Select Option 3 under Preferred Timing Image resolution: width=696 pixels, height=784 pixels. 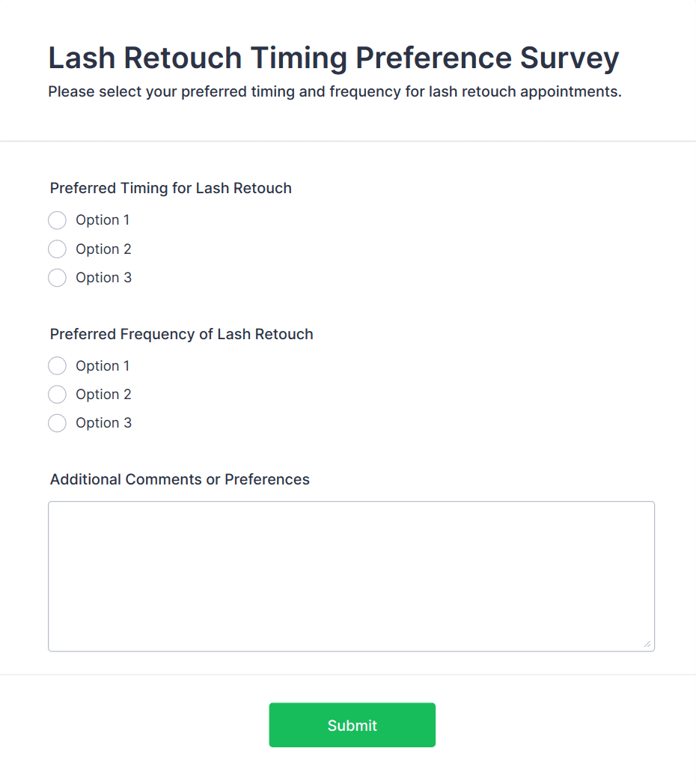[57, 277]
